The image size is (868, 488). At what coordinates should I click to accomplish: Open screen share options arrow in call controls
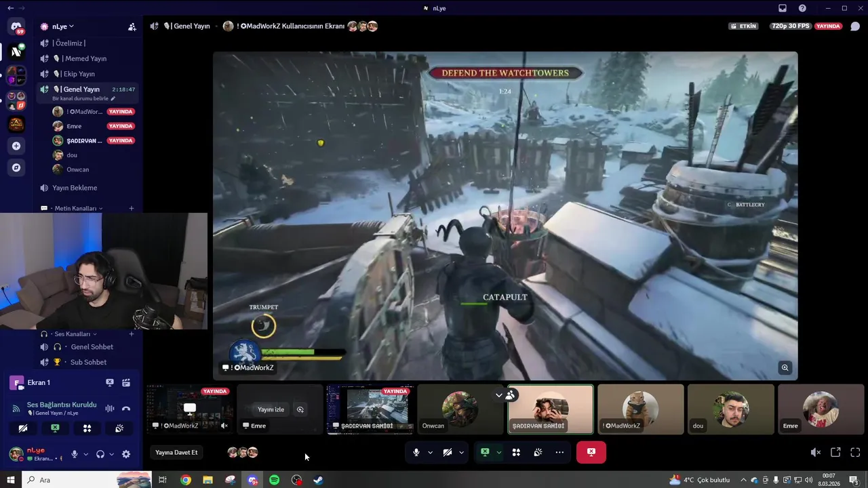point(498,452)
